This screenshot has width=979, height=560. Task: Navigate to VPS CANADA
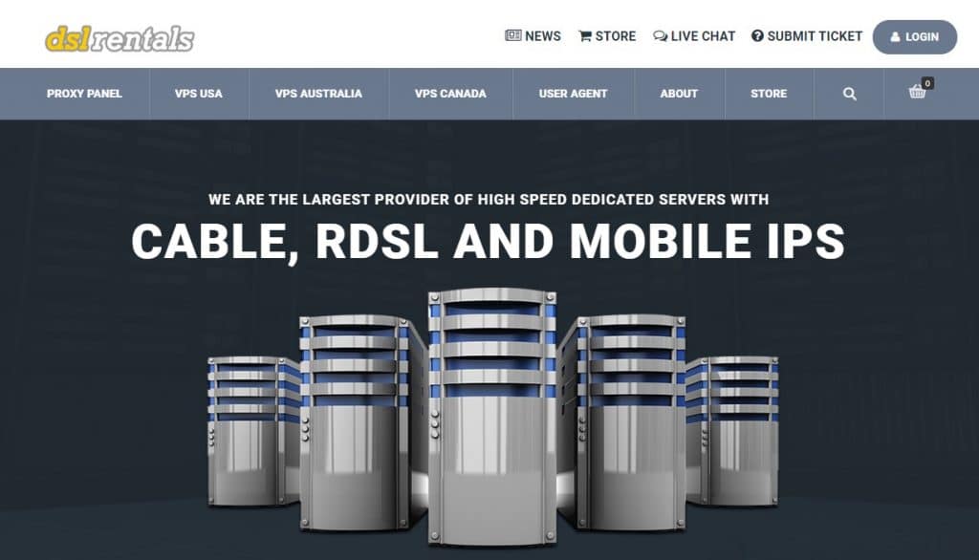448,94
